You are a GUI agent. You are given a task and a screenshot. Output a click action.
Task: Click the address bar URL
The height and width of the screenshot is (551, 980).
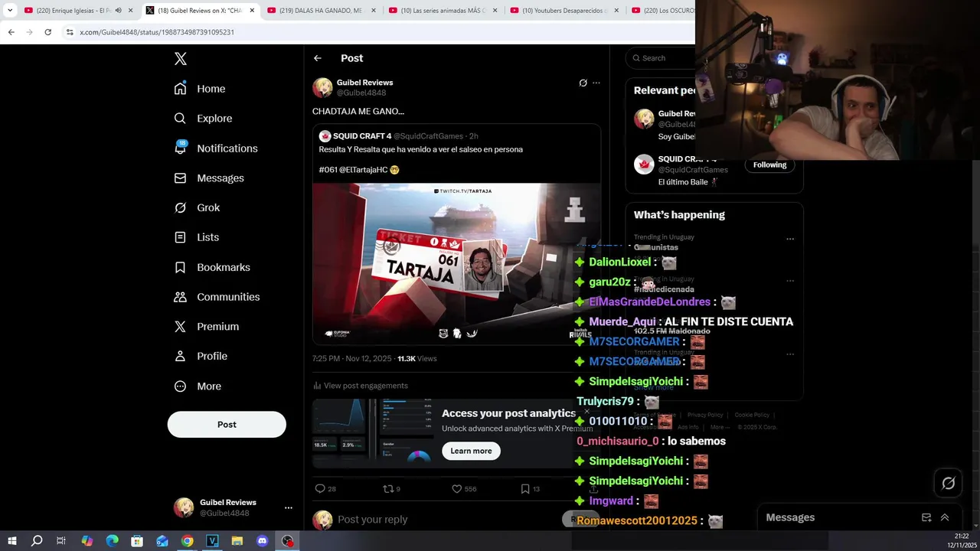157,32
